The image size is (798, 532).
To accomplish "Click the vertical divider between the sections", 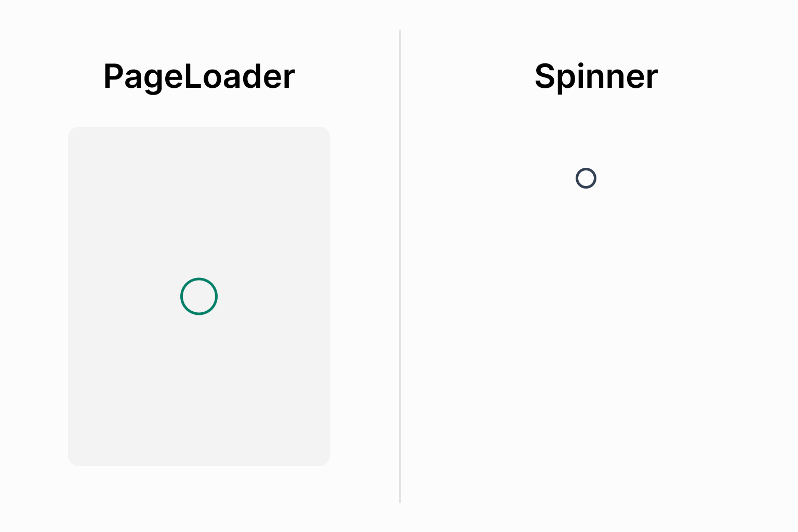I will (x=400, y=266).
